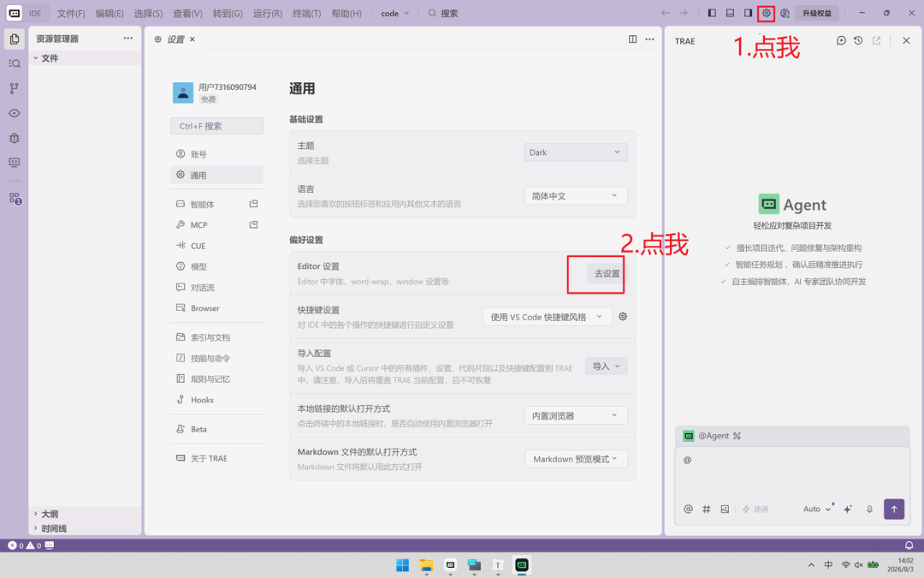Click the Ctrl+F 搜索 settings search box

point(216,126)
